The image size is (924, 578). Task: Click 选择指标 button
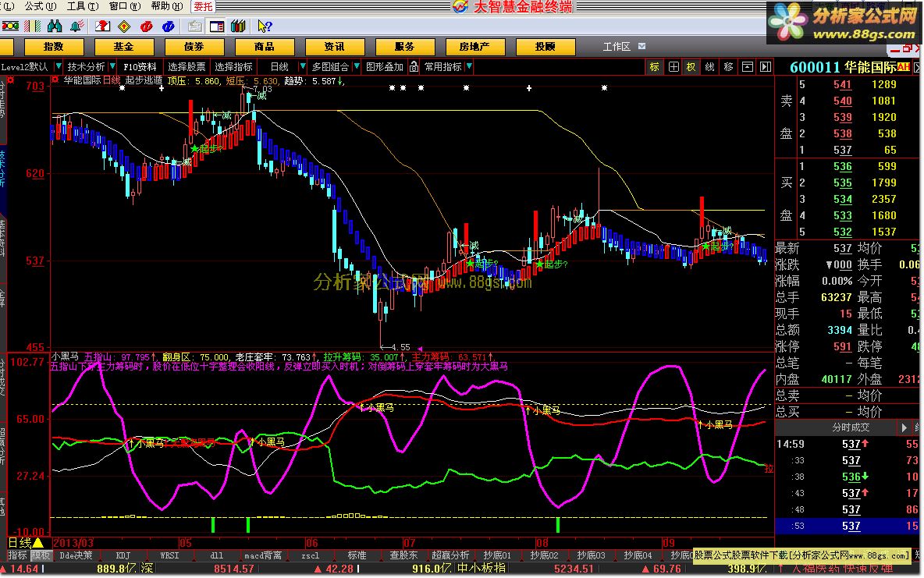234,66
